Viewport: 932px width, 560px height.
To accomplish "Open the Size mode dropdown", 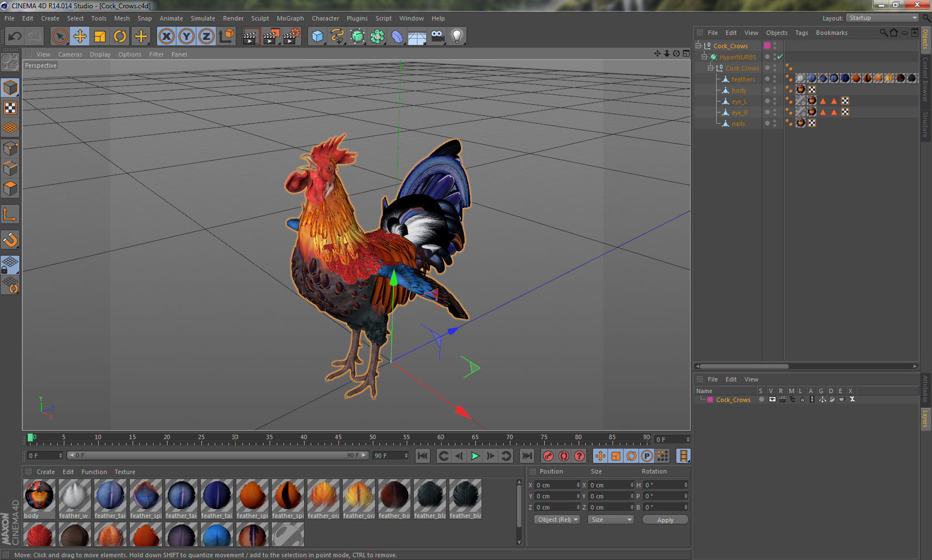I will click(x=611, y=520).
